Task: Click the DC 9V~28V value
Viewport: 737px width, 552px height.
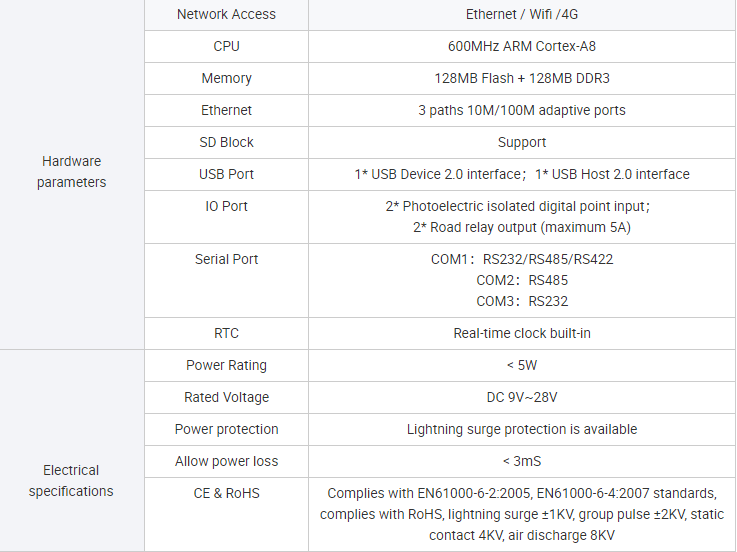Action: (x=522, y=397)
